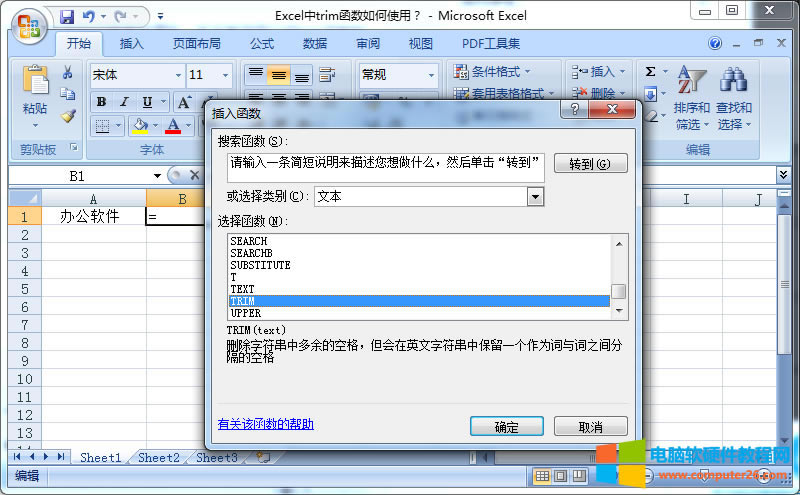Switch to Normal view in status bar
The width and height of the screenshot is (800, 495).
click(542, 476)
